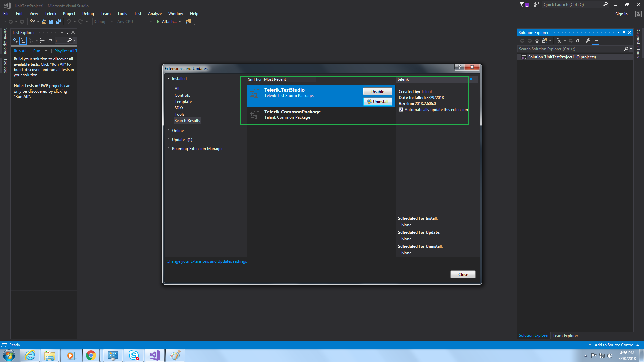Click the Help question mark in dialog
This screenshot has width=644, height=362.
coord(460,67)
